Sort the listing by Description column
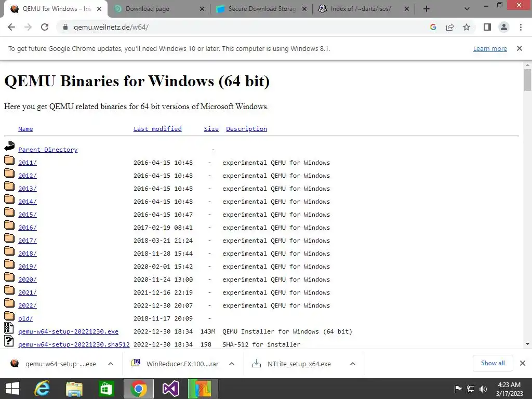Viewport: 532px width, 399px height. click(x=246, y=129)
